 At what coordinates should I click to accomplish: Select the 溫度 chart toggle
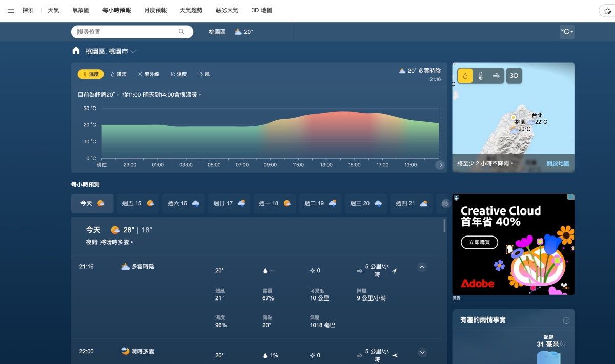(91, 74)
